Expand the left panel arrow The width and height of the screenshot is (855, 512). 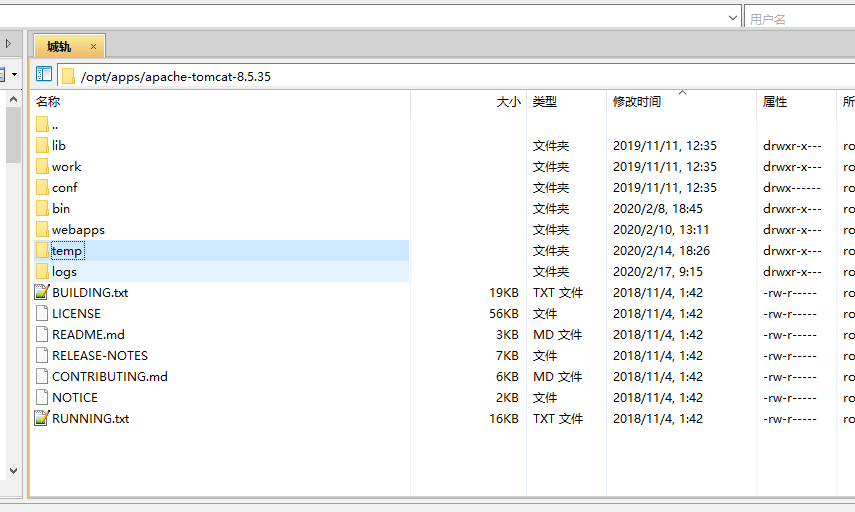pos(8,43)
